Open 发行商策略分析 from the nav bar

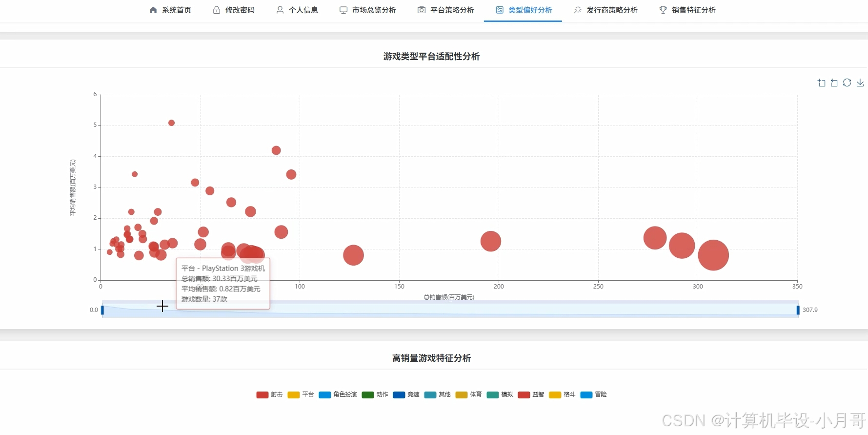pos(606,10)
